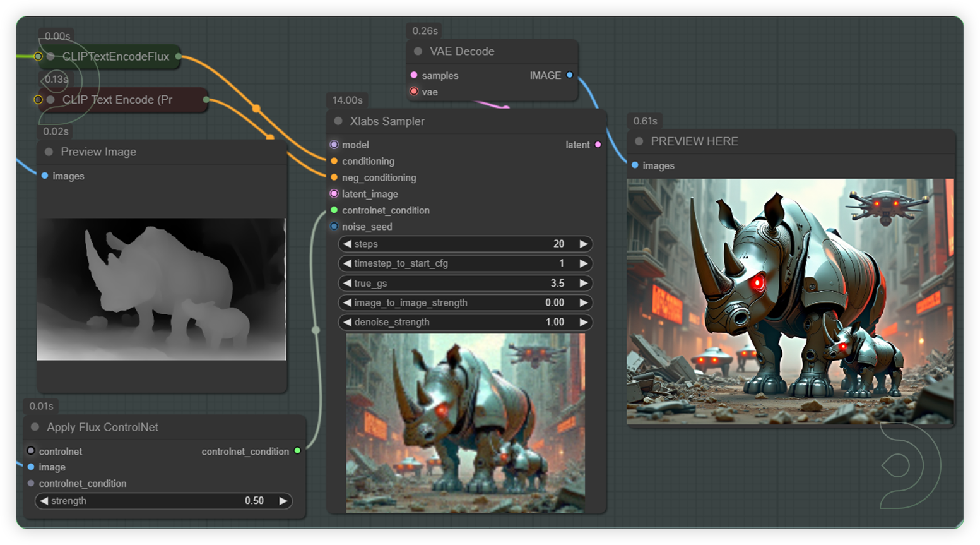Image resolution: width=980 pixels, height=545 pixels.
Task: Open the depth map rhino preview thumbnail
Action: pos(162,289)
